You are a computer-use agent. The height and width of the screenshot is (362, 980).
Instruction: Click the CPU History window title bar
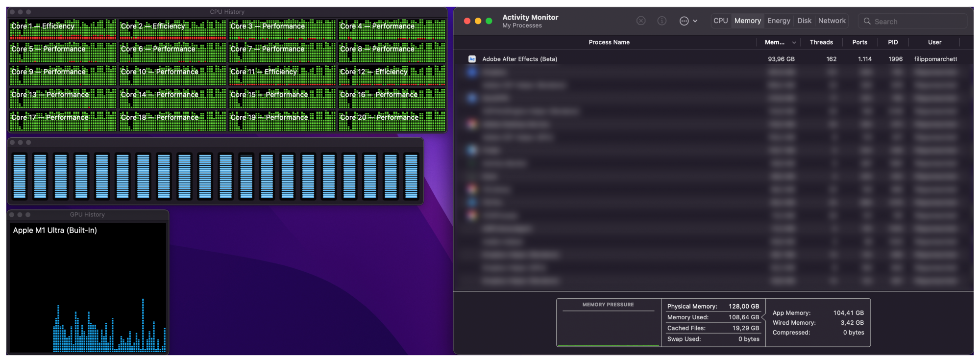pyautogui.click(x=227, y=12)
